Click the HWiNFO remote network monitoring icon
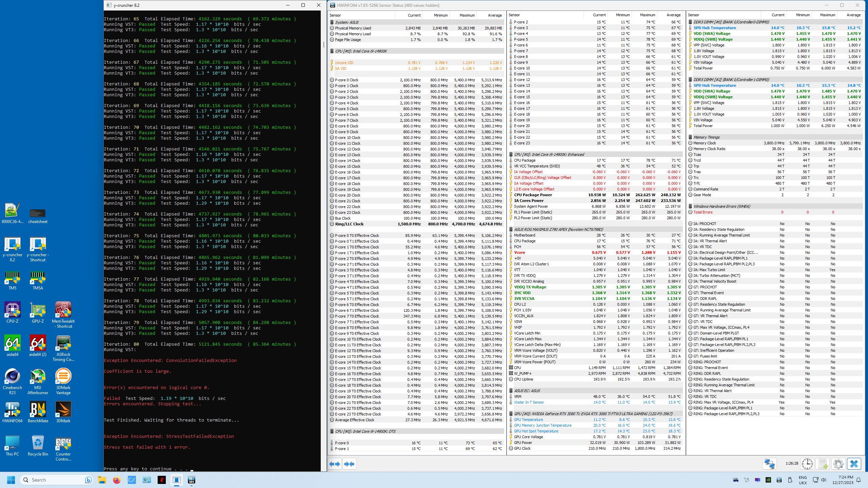The width and height of the screenshot is (868, 488). 769,464
